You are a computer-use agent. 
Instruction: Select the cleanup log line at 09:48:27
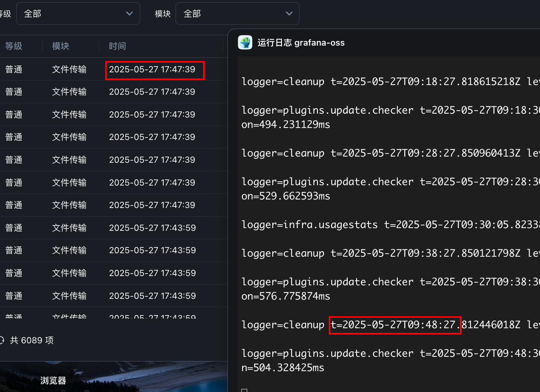pyautogui.click(x=391, y=325)
